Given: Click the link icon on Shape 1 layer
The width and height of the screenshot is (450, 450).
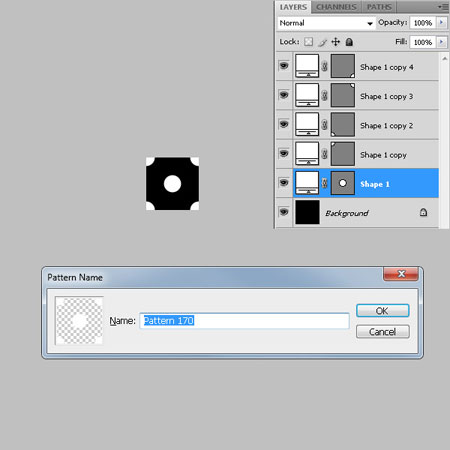Looking at the screenshot, I should tap(324, 183).
